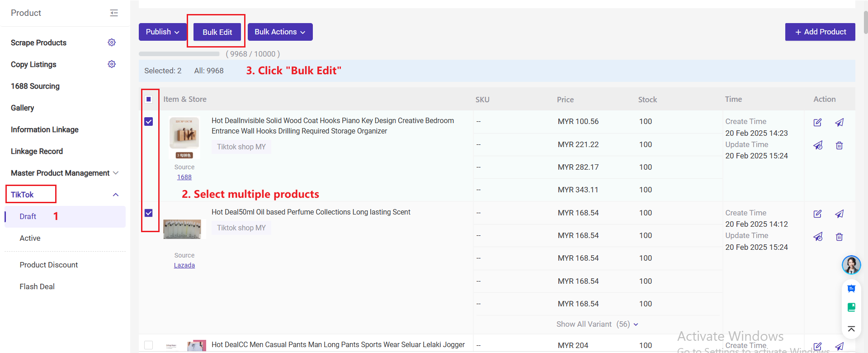Click the Add Product button
Image resolution: width=868 pixels, height=353 pixels.
point(820,32)
